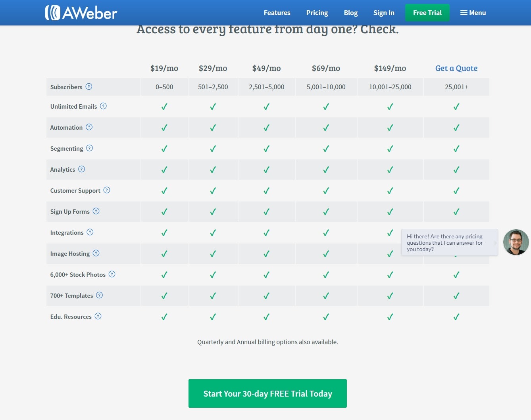Click Automation checkmark under $29/mo
Viewport: 531px width, 420px height.
click(x=213, y=128)
